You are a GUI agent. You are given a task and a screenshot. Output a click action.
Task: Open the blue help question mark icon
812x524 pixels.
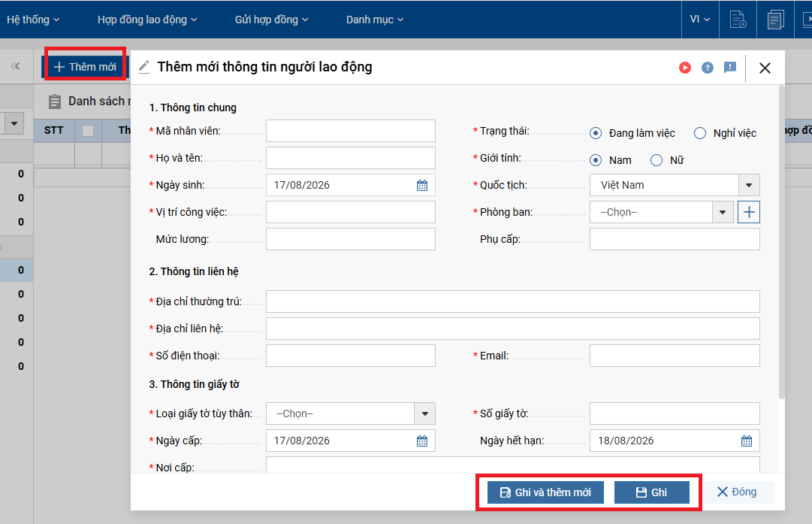coord(708,68)
